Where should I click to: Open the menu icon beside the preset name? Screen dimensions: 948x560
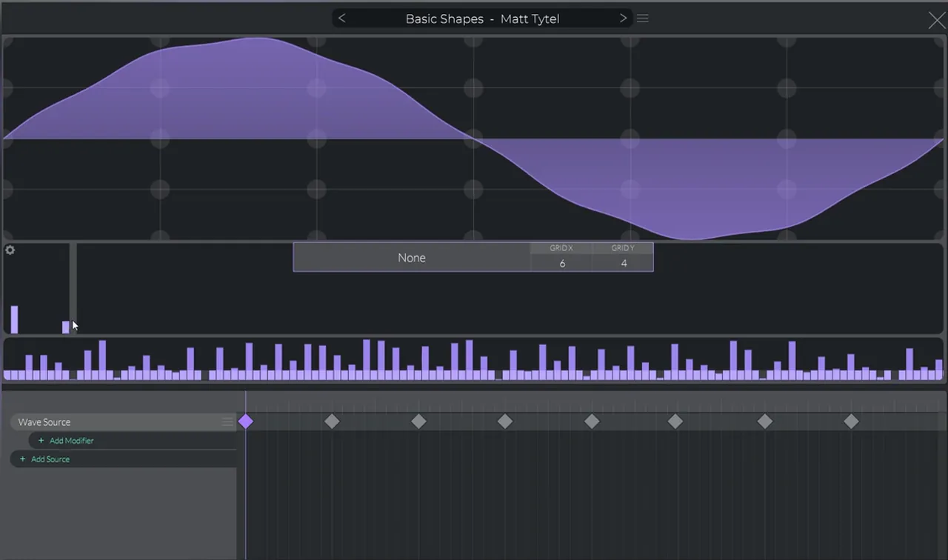[643, 19]
